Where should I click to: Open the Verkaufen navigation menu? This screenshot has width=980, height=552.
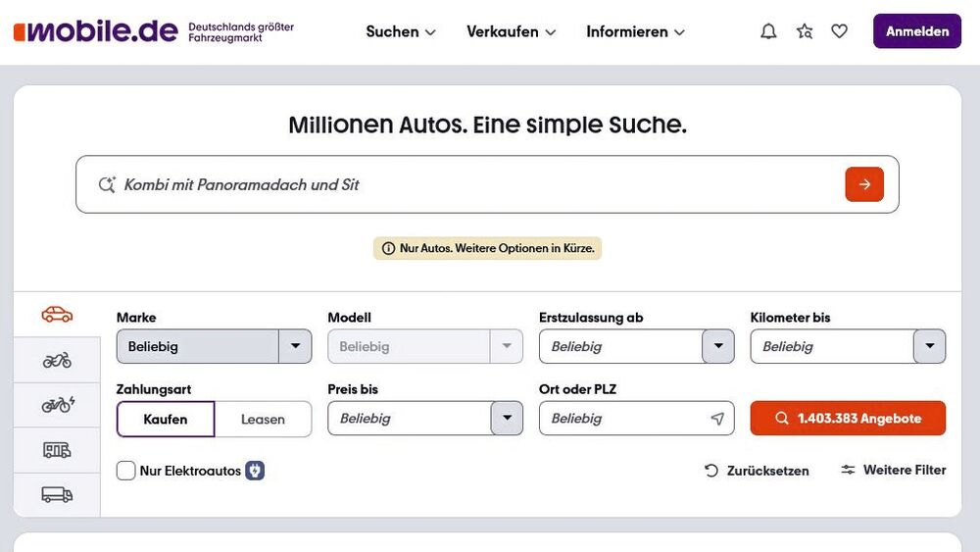[x=511, y=31]
